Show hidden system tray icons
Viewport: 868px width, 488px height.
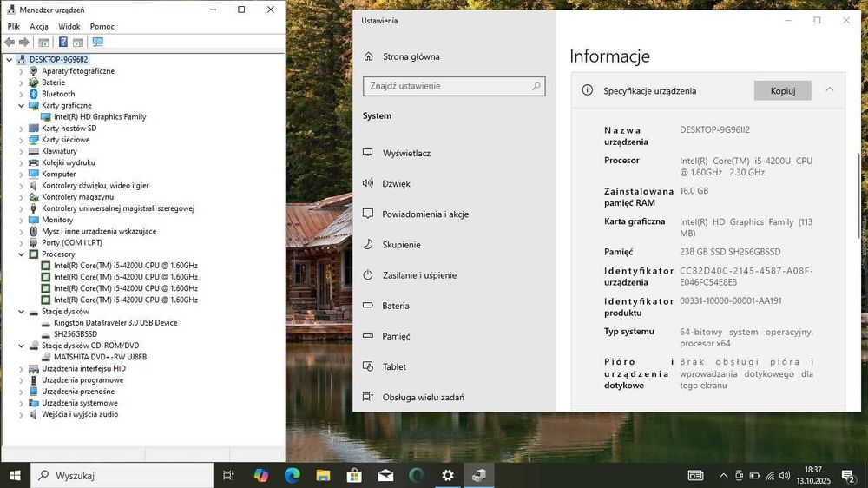[x=723, y=476]
